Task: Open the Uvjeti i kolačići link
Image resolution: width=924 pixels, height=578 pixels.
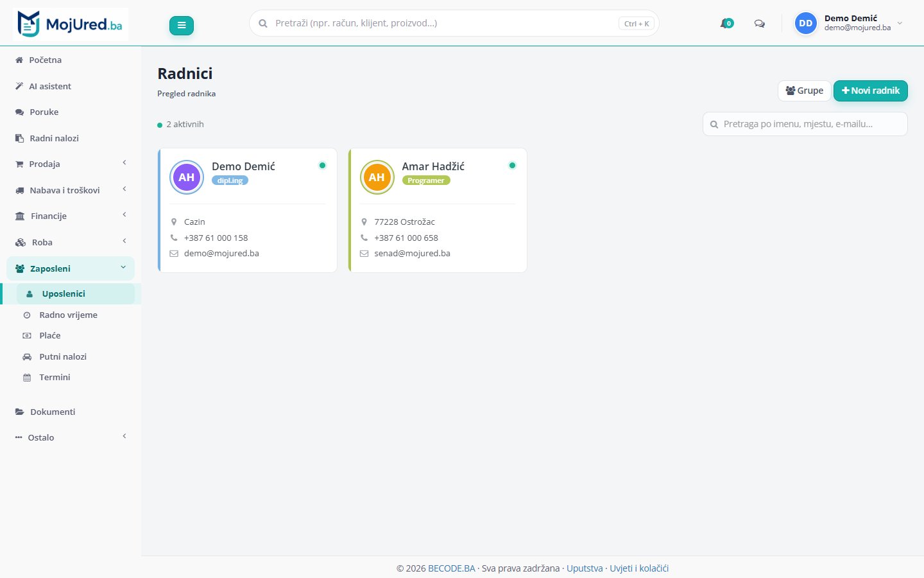Action: [639, 568]
